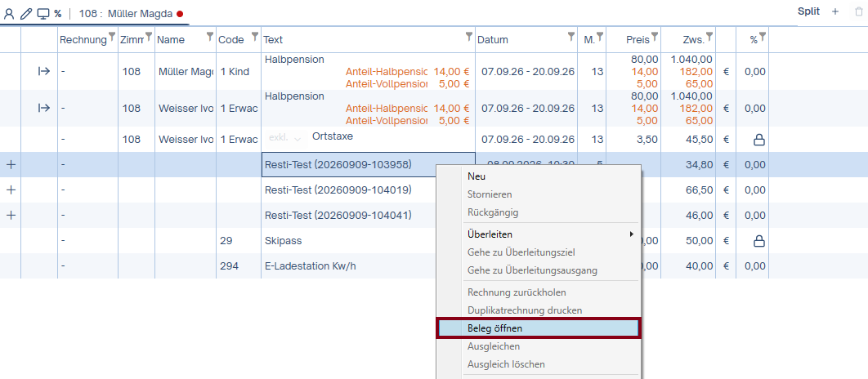
Task: Select the Ortstaxe text
Action: pos(332,136)
